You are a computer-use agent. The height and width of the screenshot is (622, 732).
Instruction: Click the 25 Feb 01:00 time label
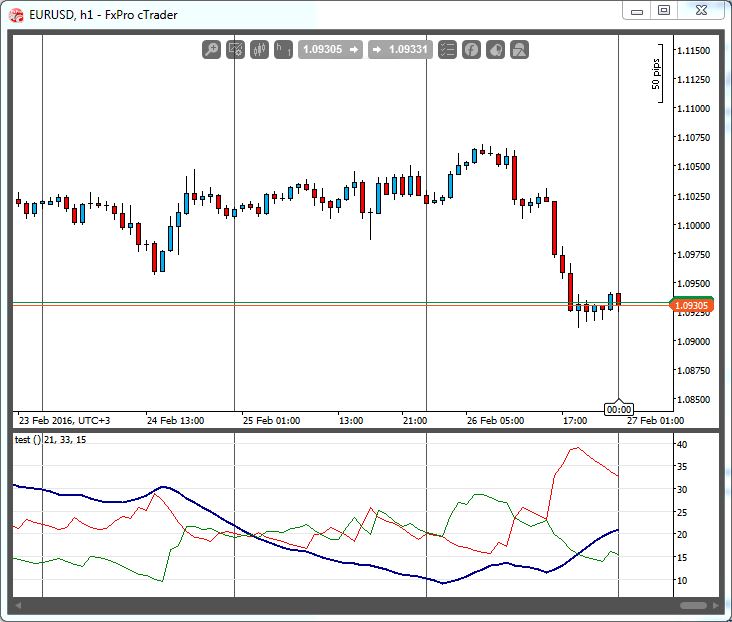pos(271,420)
